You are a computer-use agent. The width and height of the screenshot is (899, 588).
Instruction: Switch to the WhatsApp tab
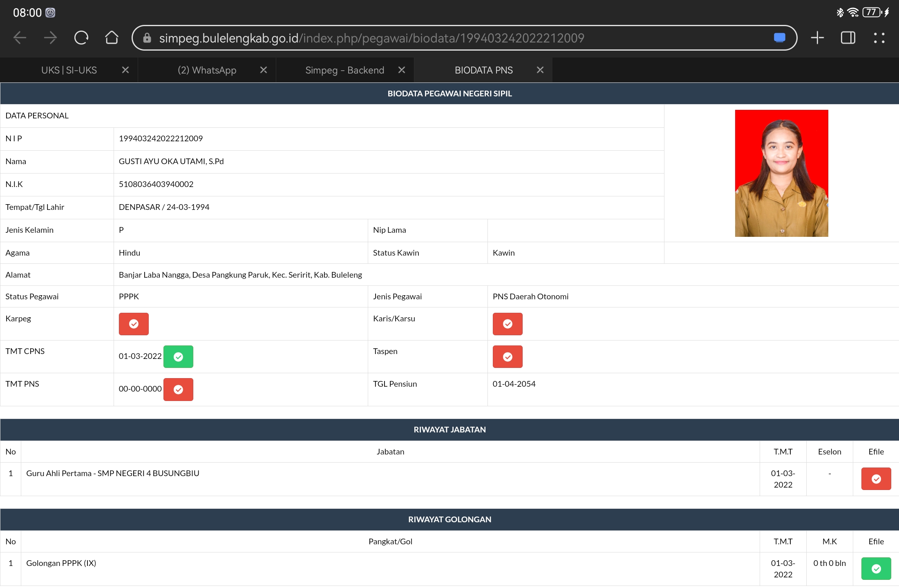tap(207, 70)
